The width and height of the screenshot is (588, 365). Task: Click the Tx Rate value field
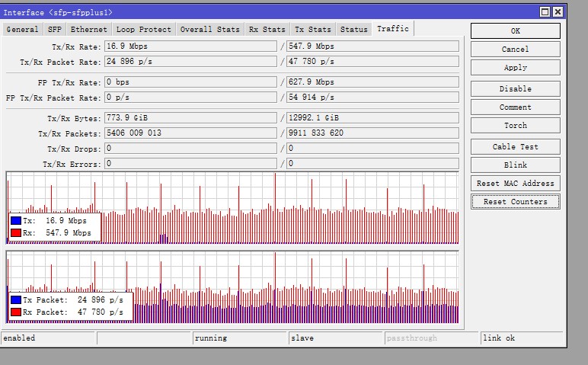click(x=190, y=46)
